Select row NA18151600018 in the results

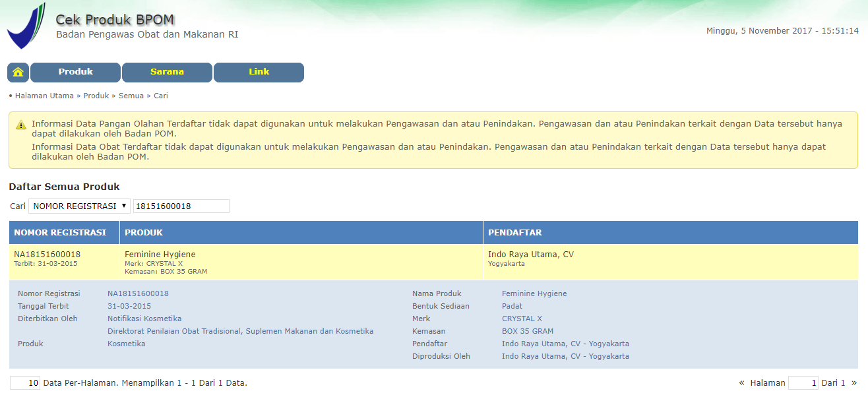point(434,262)
